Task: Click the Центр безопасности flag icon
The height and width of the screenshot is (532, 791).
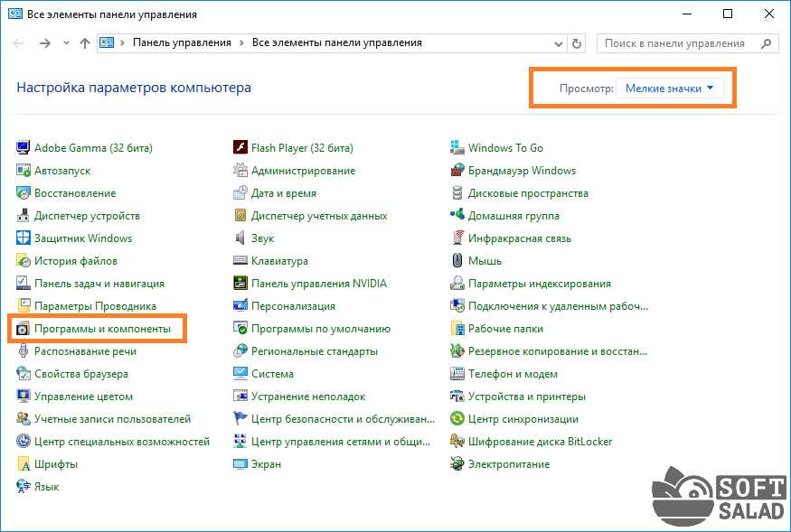Action: [x=240, y=419]
